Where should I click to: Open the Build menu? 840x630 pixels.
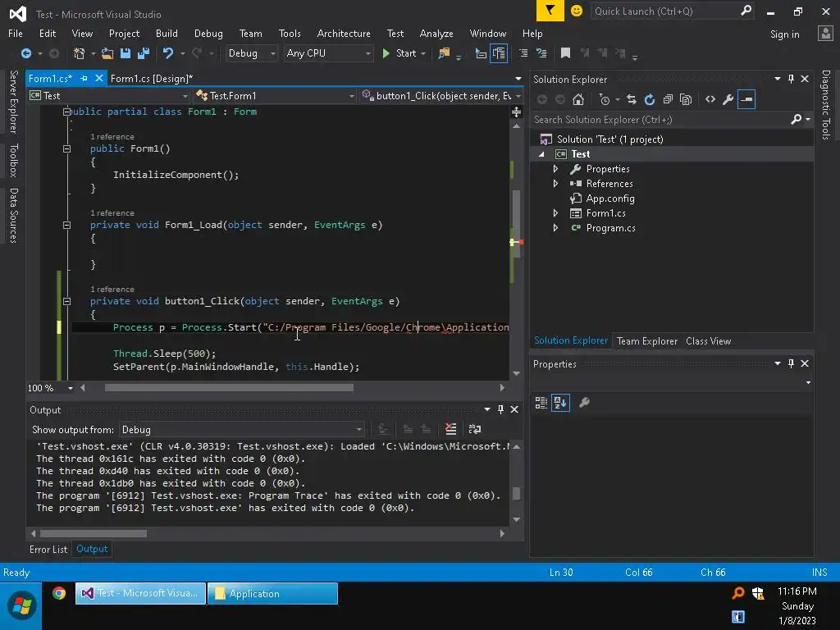tap(167, 33)
